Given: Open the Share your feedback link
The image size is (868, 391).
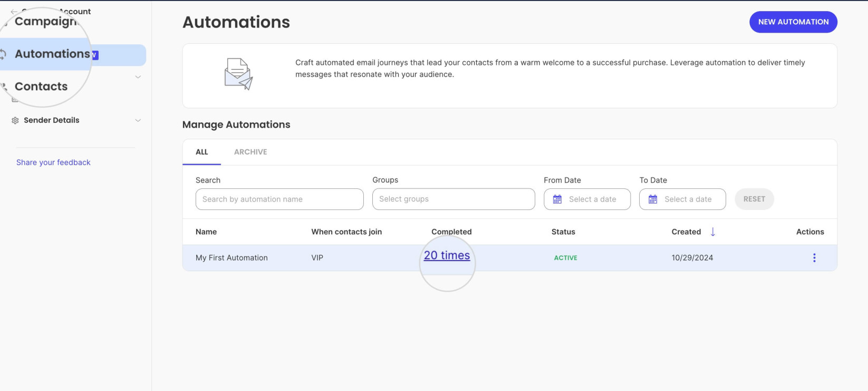Looking at the screenshot, I should pyautogui.click(x=53, y=163).
